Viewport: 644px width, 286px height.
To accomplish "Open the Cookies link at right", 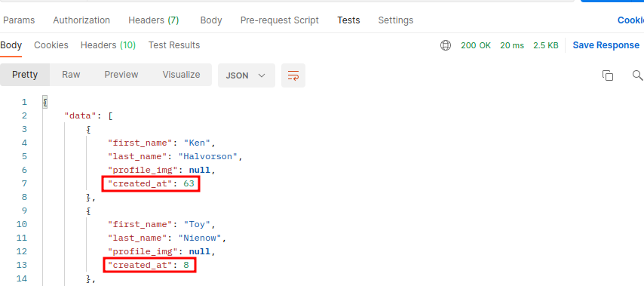I will pyautogui.click(x=630, y=20).
